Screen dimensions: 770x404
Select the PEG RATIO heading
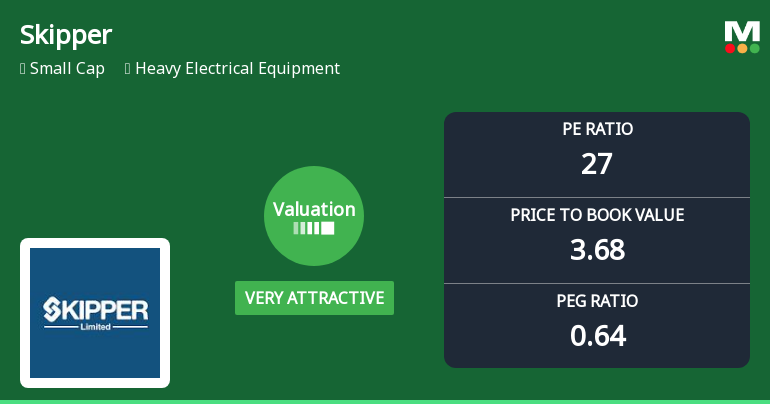[597, 301]
